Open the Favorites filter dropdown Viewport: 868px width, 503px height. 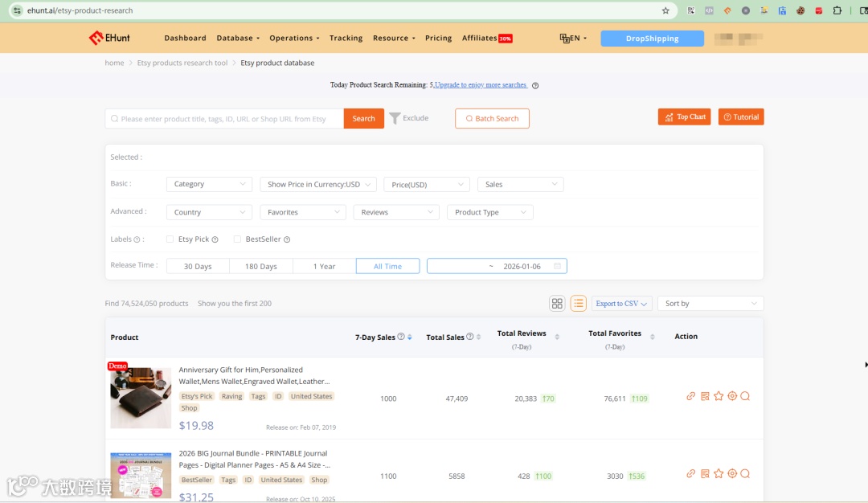click(x=303, y=212)
